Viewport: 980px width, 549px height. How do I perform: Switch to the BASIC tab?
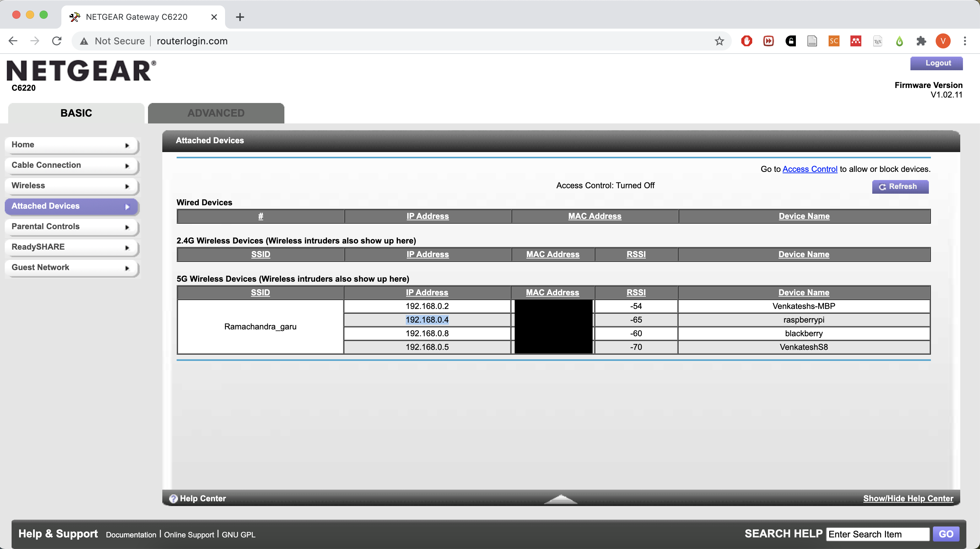(x=76, y=113)
